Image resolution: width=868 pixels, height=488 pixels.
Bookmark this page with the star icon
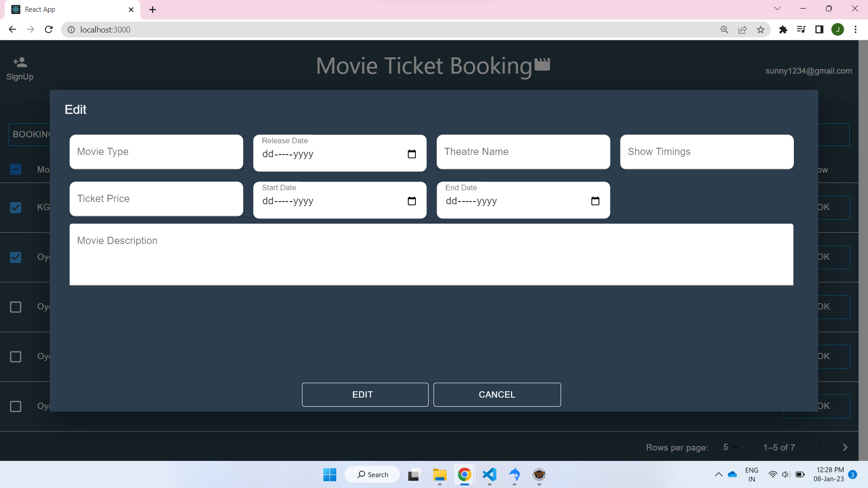(761, 29)
